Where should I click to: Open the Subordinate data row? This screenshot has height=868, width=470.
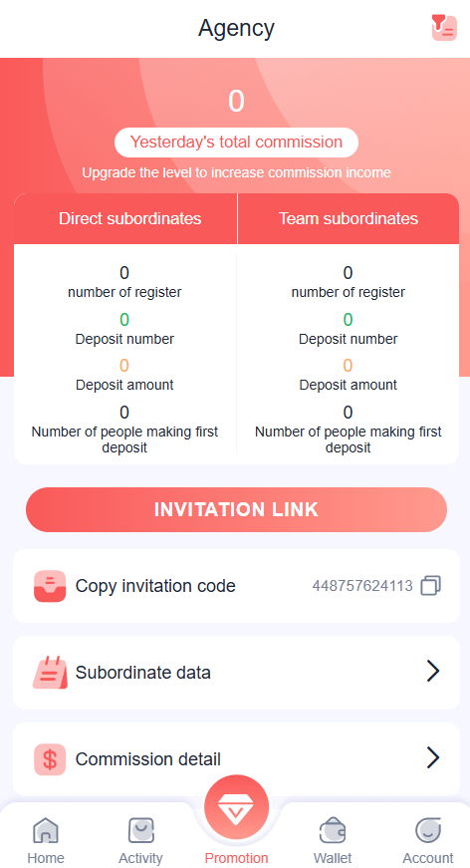[x=236, y=672]
